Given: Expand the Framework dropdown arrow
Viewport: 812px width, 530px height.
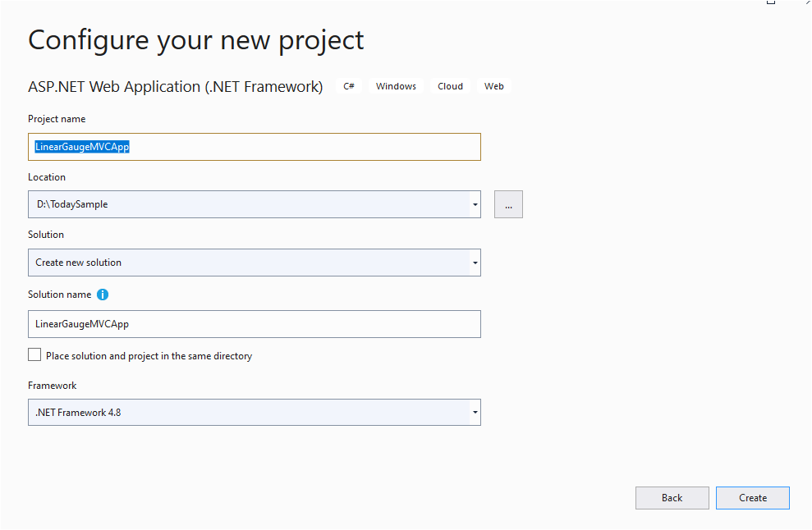Looking at the screenshot, I should coord(475,413).
